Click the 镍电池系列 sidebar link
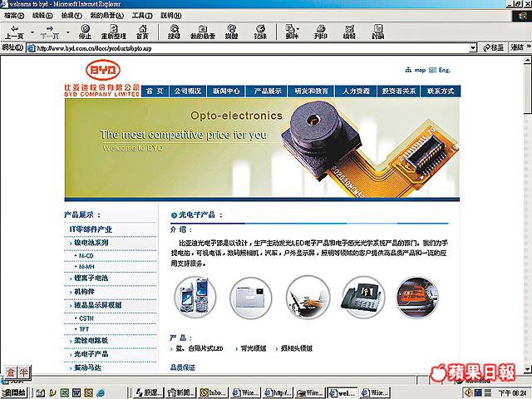This screenshot has height=399, width=532. click(91, 243)
